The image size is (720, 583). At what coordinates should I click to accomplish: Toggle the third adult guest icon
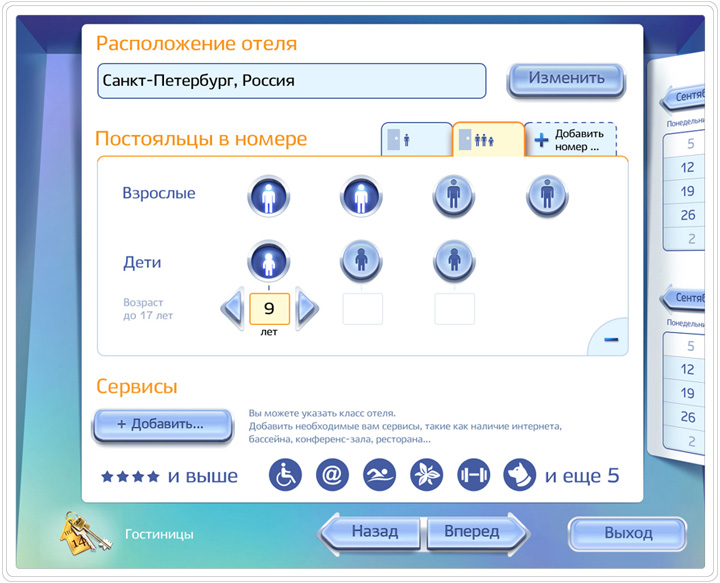(453, 195)
